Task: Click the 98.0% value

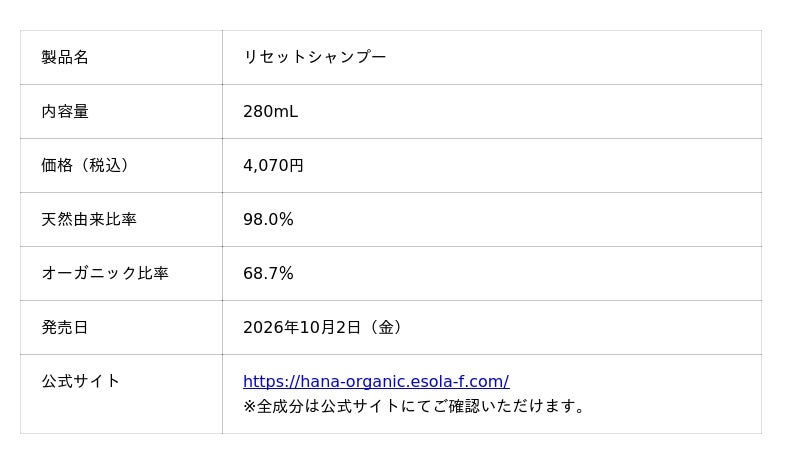Action: [268, 219]
